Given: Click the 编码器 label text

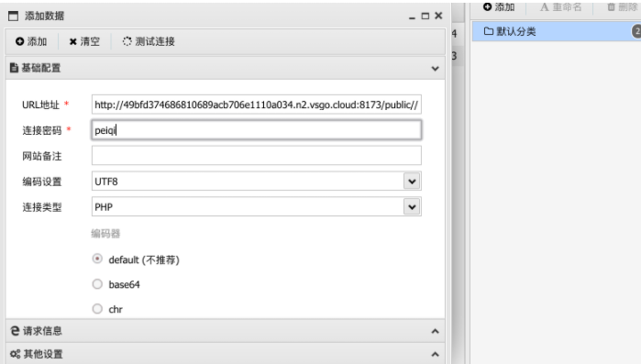Looking at the screenshot, I should coord(105,234).
